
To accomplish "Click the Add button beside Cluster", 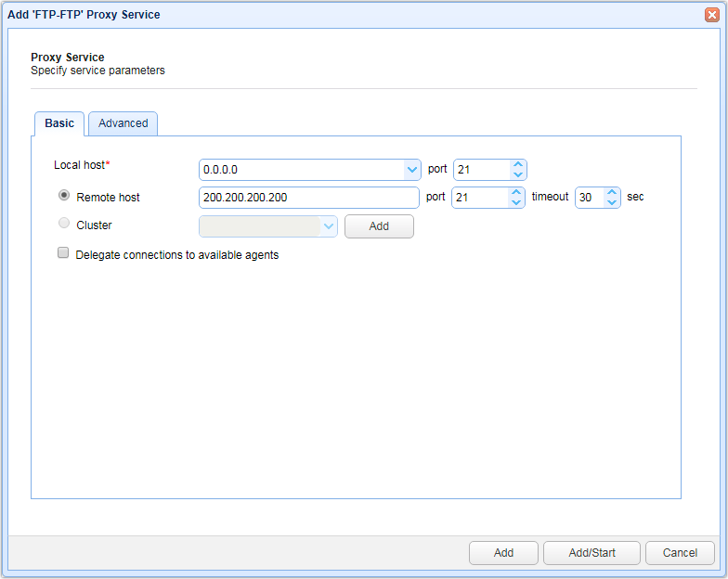I will (x=379, y=226).
